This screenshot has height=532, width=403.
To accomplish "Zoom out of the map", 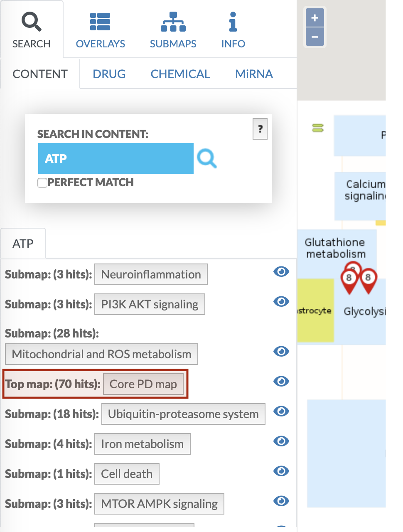I will pos(315,37).
